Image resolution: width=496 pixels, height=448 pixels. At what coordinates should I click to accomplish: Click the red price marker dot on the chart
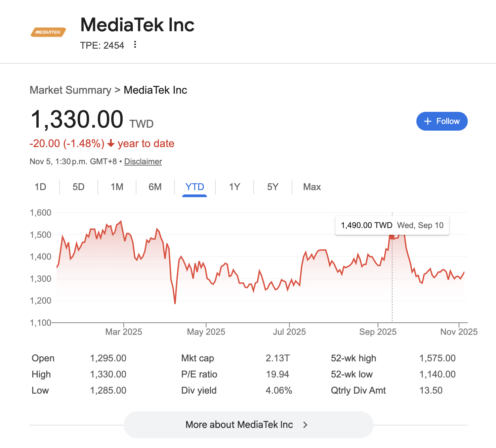pyautogui.click(x=392, y=237)
